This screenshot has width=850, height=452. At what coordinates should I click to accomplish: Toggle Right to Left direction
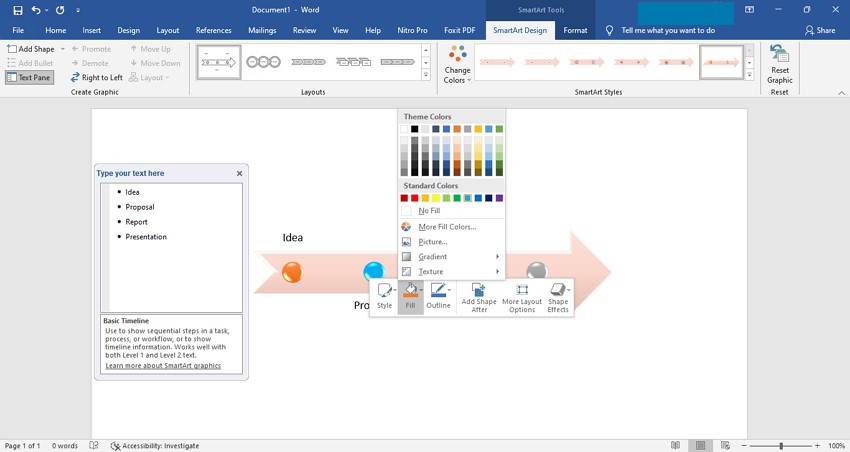coord(96,77)
